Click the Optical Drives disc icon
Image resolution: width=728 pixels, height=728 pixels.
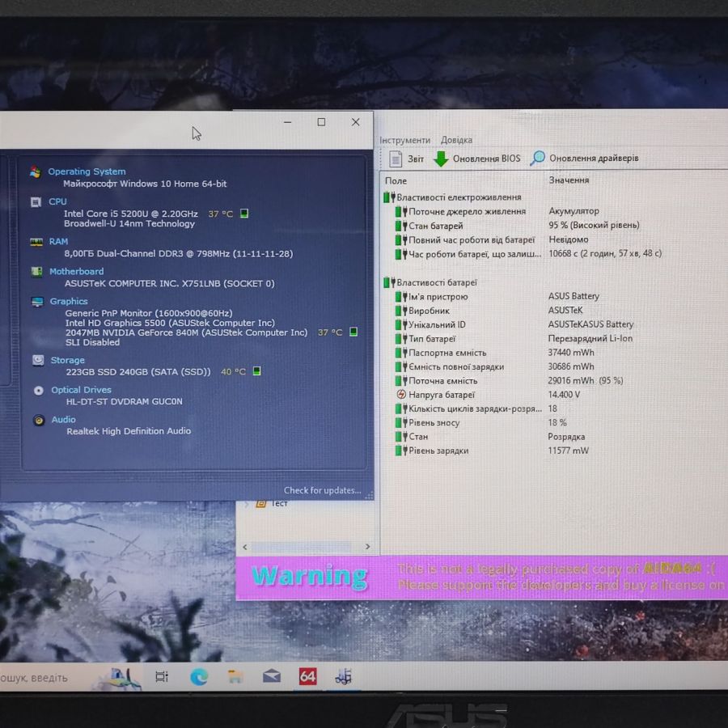[x=39, y=391]
